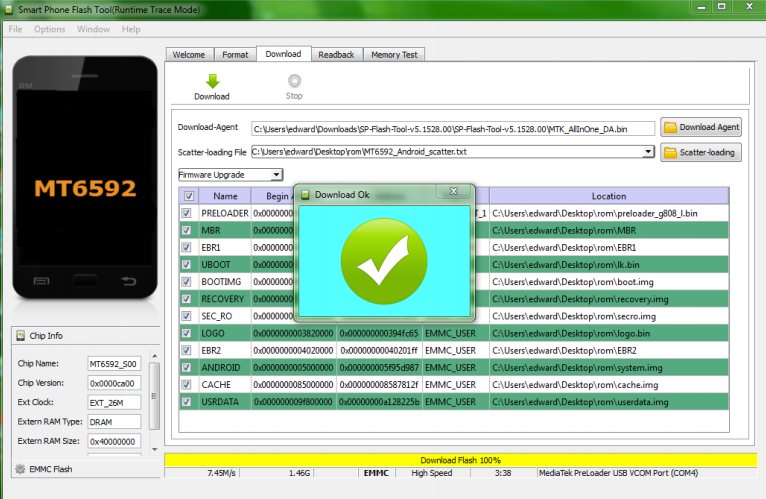Click the preloader_g808_l.bin location cell
Screen dimensions: 766x499
(x=609, y=213)
